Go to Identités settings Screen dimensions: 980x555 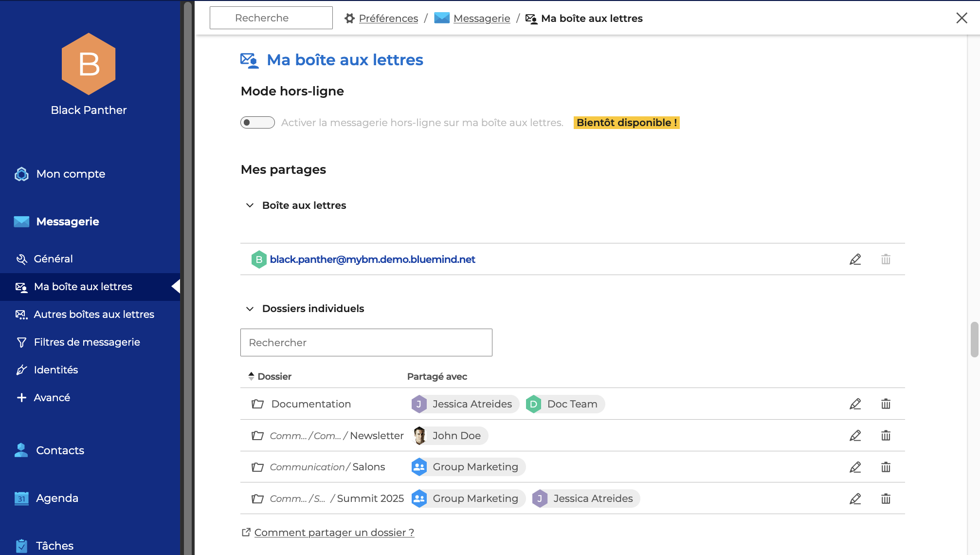click(x=56, y=370)
